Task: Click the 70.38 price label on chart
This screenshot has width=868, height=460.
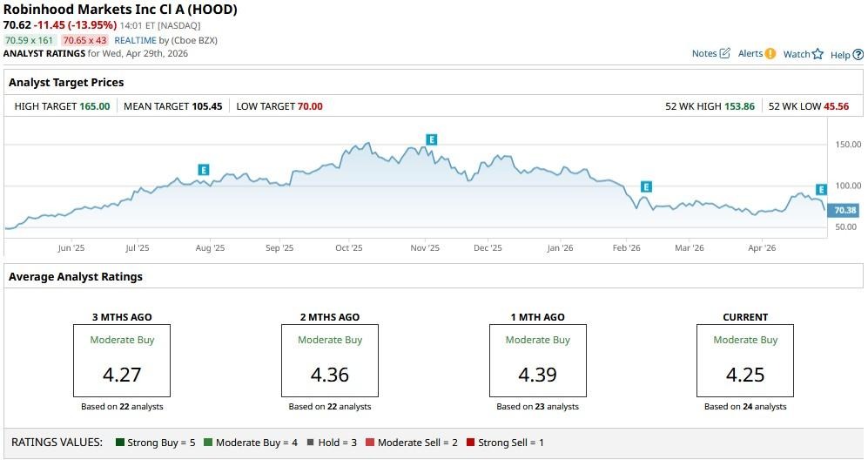Action: pos(844,210)
